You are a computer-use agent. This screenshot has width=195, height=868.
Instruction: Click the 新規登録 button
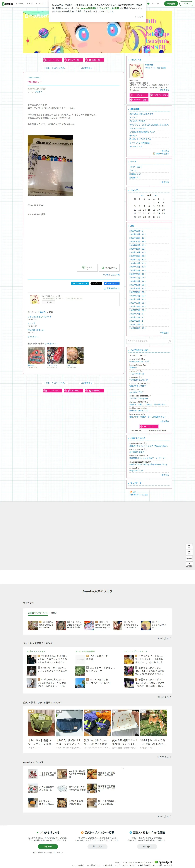171,4
